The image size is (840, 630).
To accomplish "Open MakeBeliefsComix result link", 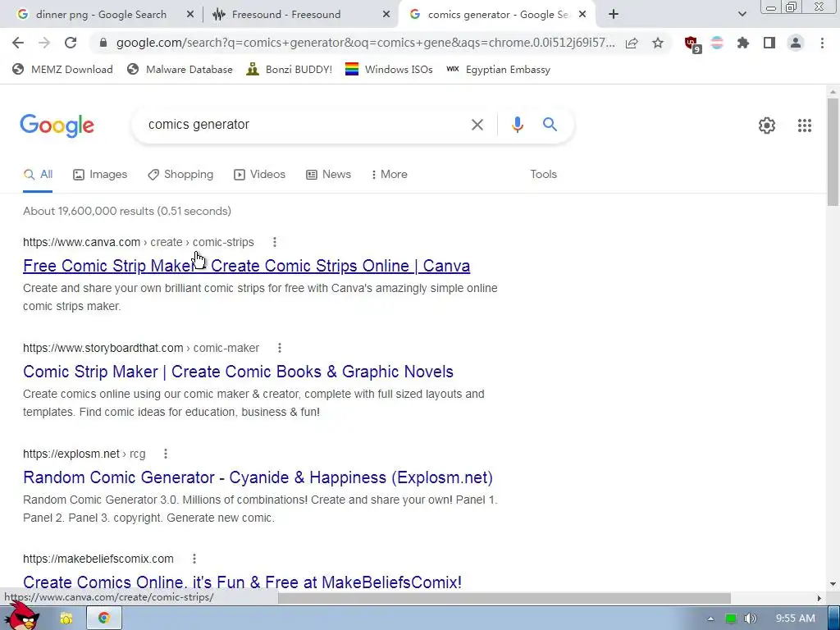I will (242, 582).
